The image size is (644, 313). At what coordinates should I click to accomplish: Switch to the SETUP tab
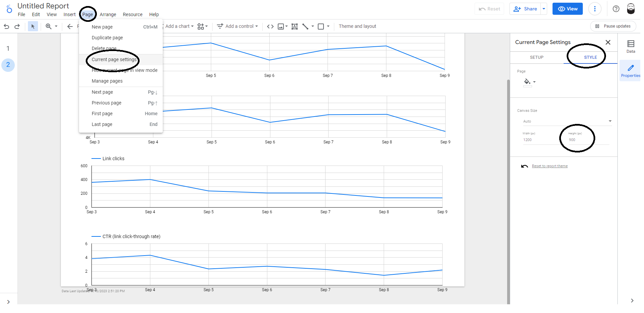click(536, 57)
